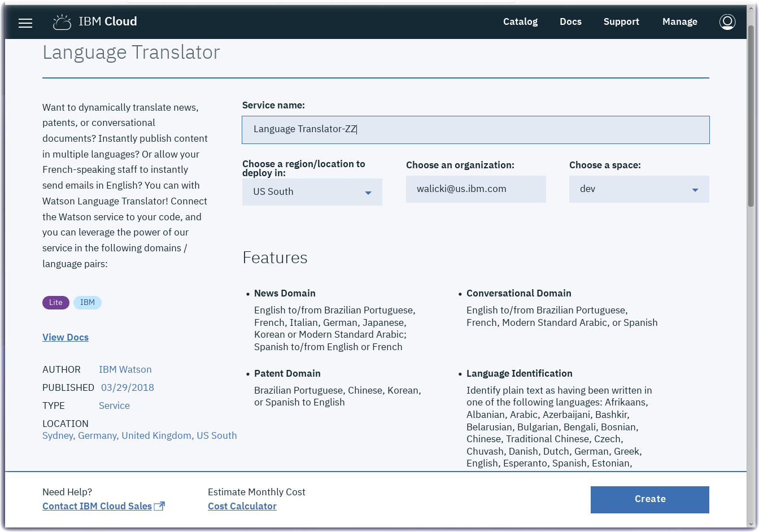Click the Service type link

[x=114, y=405]
